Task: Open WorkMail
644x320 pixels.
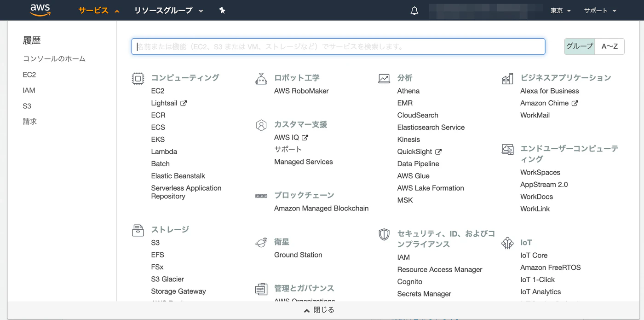Action: coord(535,115)
